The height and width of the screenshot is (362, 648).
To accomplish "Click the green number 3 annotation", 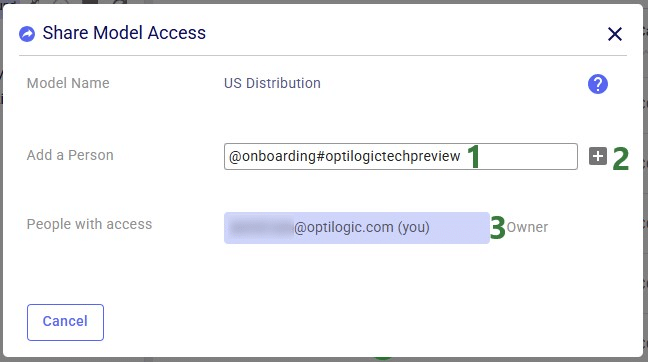I will (x=498, y=228).
